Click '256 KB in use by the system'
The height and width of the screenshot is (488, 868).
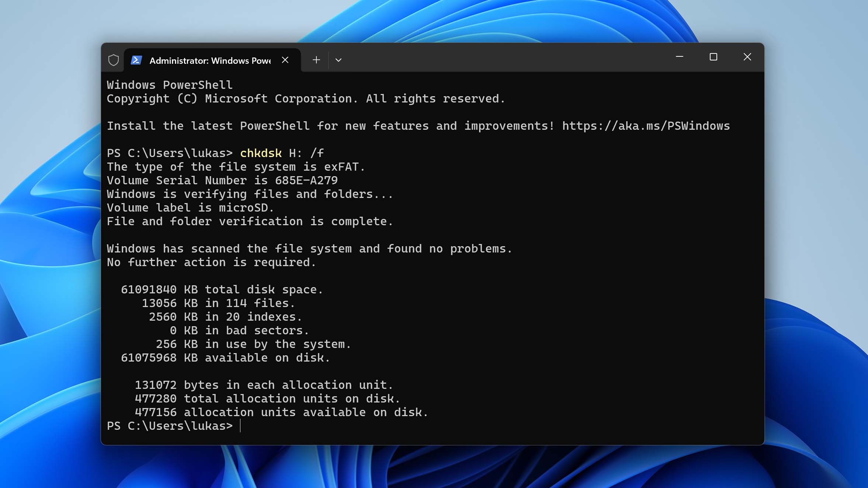point(253,344)
